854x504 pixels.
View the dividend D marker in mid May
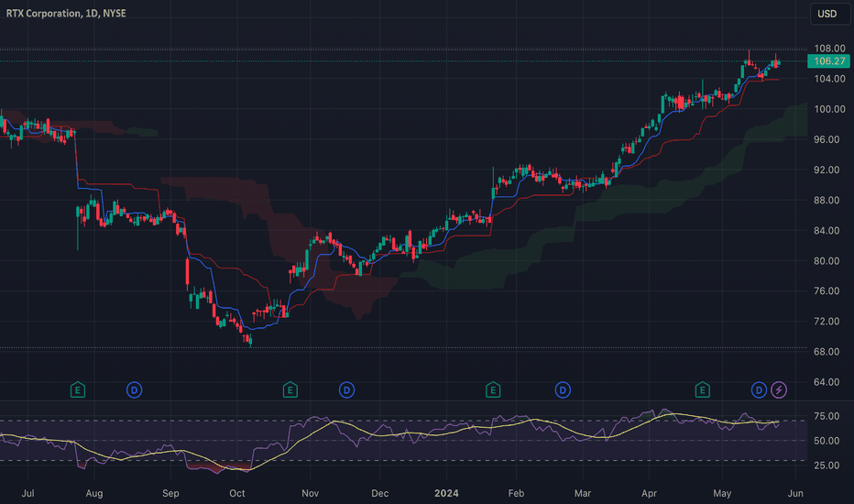point(759,390)
